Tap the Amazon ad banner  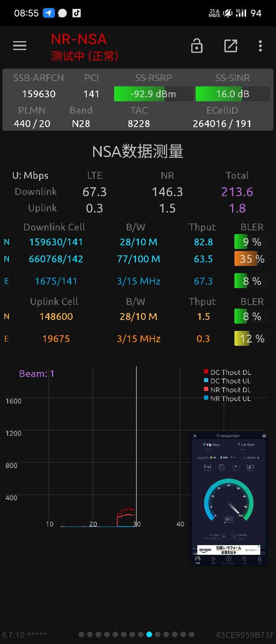pyautogui.click(x=228, y=550)
